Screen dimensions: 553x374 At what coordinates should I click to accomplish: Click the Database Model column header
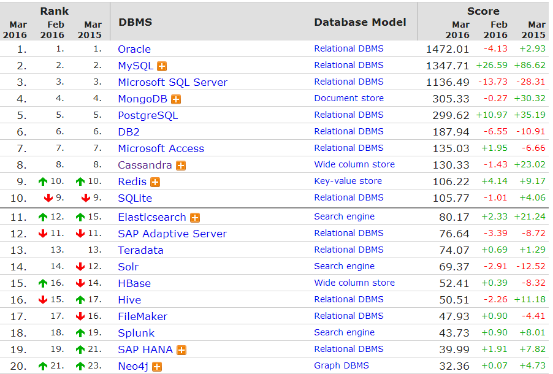360,22
